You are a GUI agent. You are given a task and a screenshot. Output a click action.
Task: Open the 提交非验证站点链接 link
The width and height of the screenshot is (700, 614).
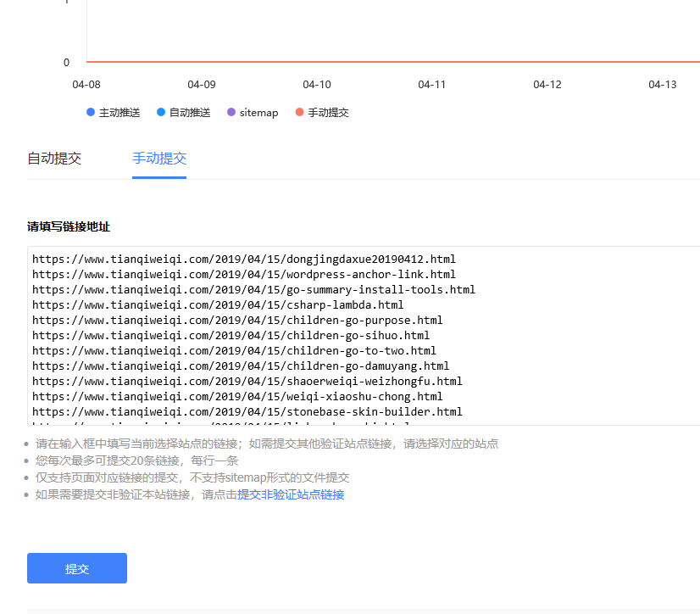291,495
